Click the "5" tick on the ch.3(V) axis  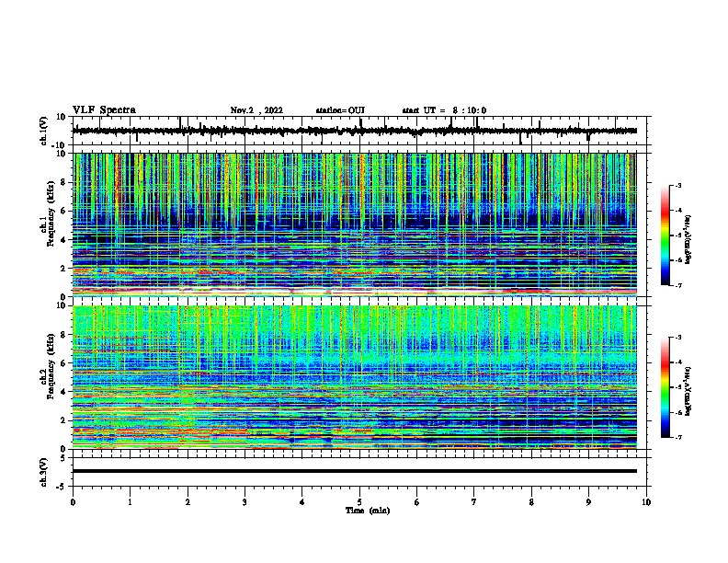(64, 458)
